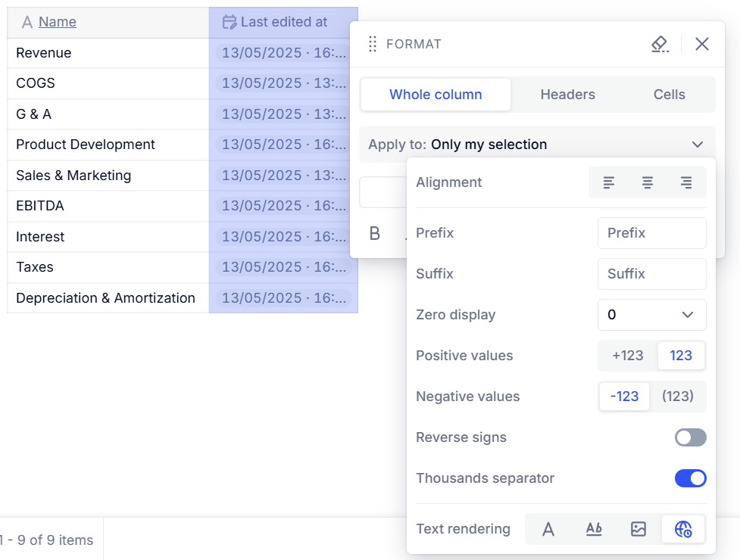Select the Sales & Marketing row name
The width and height of the screenshot is (740, 560).
pos(73,176)
